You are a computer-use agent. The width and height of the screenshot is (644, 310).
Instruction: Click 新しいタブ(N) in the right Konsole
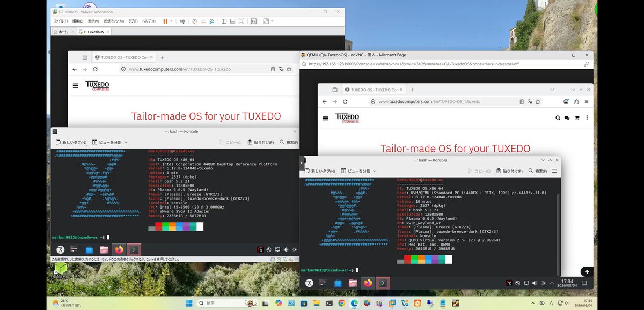(321, 171)
